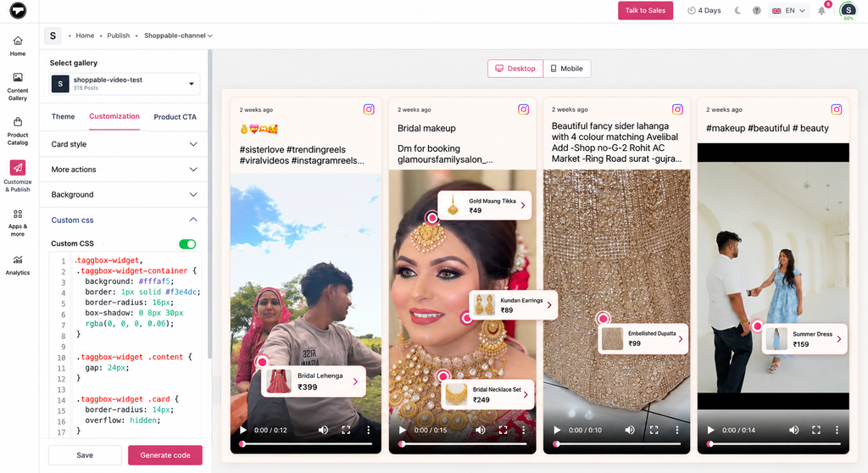Open the EN language dropdown
This screenshot has width=868, height=473.
(x=788, y=10)
